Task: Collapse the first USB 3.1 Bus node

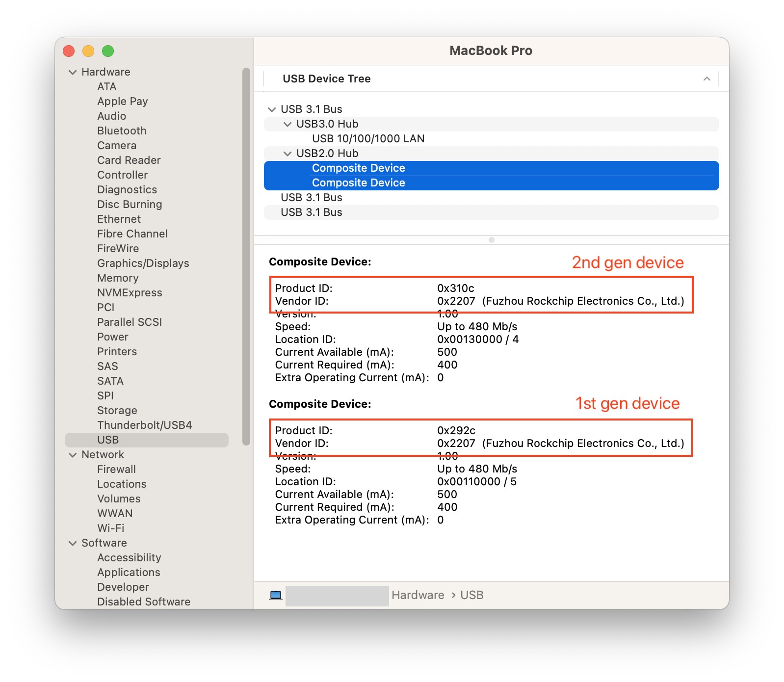Action: coord(272,109)
